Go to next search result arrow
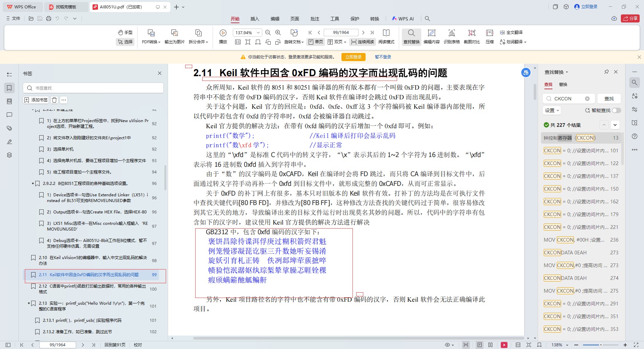The width and height of the screenshot is (644, 349). 615,125
